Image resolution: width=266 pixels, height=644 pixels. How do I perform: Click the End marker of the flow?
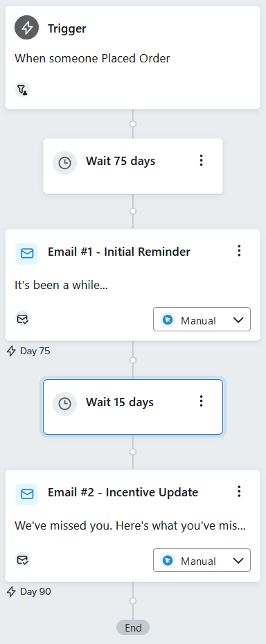click(x=133, y=627)
